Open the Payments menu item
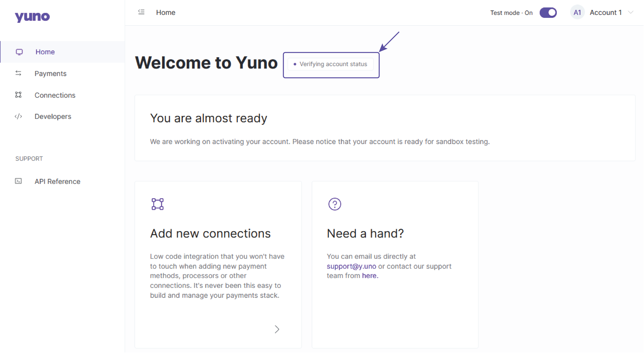Screen dimensions: 644x353 coord(50,74)
